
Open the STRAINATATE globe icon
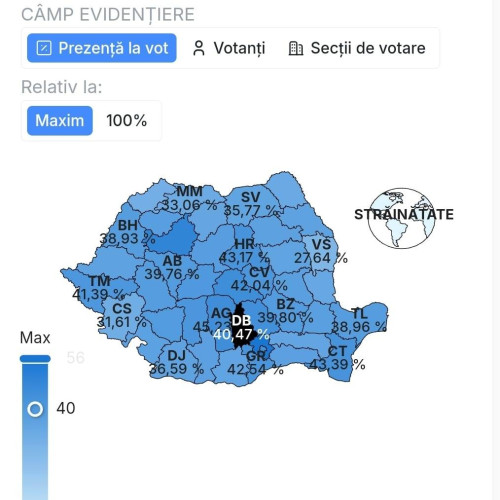(402, 218)
